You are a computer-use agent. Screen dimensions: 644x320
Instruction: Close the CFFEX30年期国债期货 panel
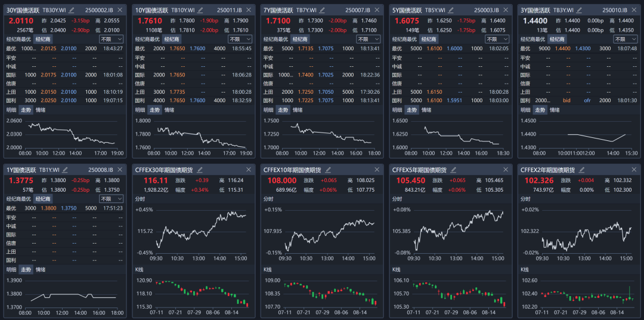248,170
